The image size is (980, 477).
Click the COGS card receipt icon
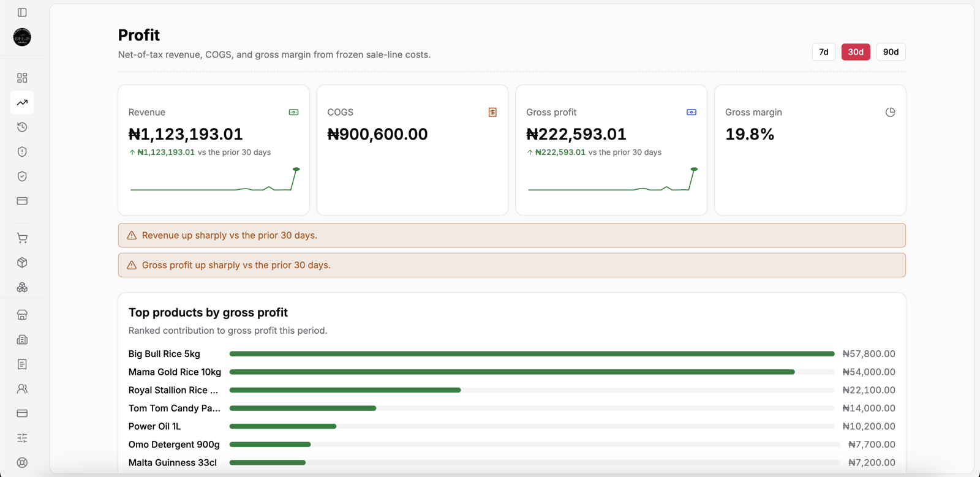click(x=492, y=112)
